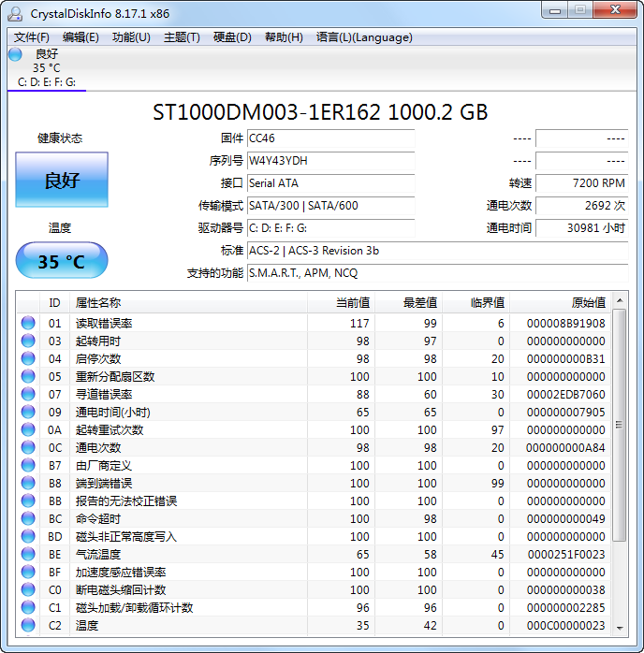This screenshot has width=644, height=653.
Task: Click the 接口 field showing Serial ATA
Action: pos(330,183)
